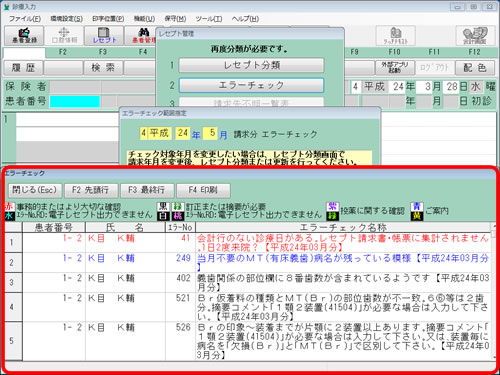Click the cyan 患者番号 input field
Viewport: 500px width, 375px height.
click(x=75, y=101)
